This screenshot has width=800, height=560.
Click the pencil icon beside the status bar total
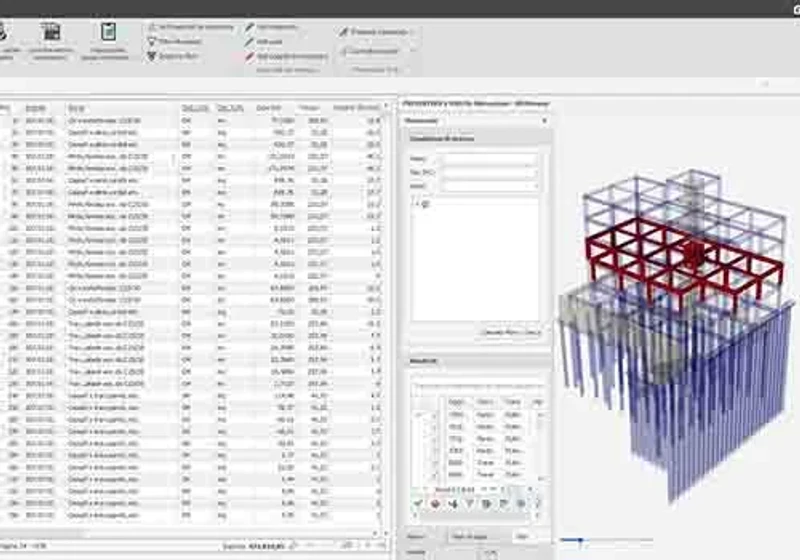tap(293, 546)
